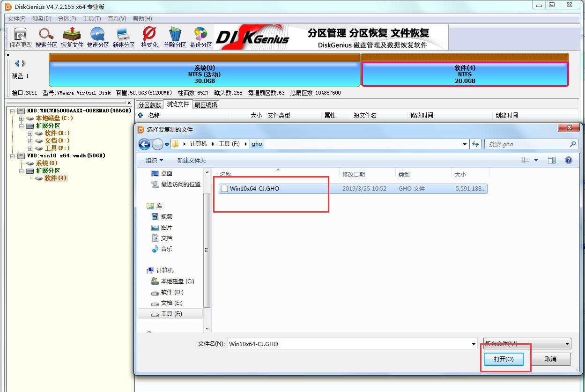The image size is (585, 392).
Task: Select 最近访问的位置 in the sidebar
Action: pos(176,184)
